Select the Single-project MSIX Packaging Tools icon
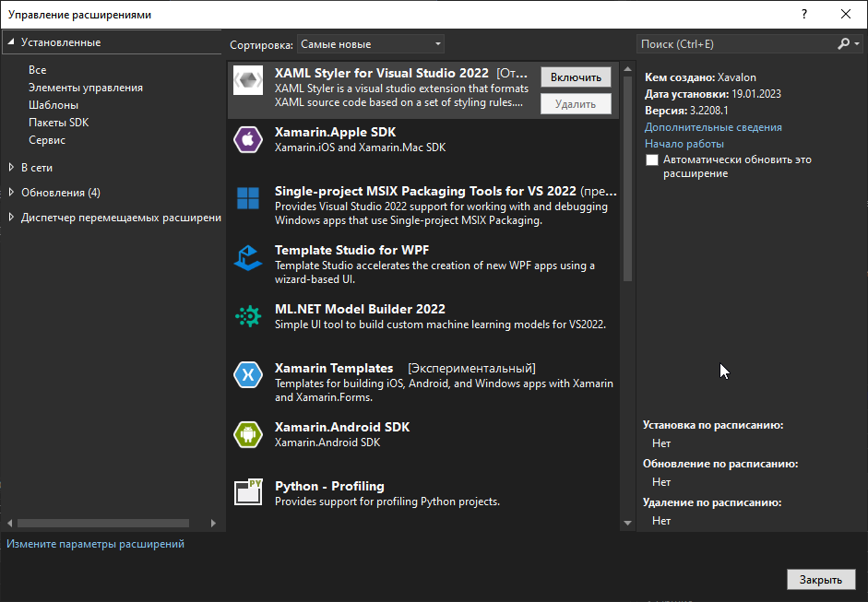Screen dimensions: 868x602 click(x=247, y=198)
